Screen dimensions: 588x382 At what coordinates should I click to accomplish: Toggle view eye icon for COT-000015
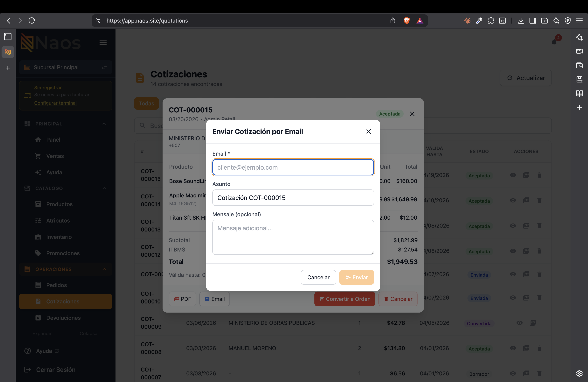513,175
